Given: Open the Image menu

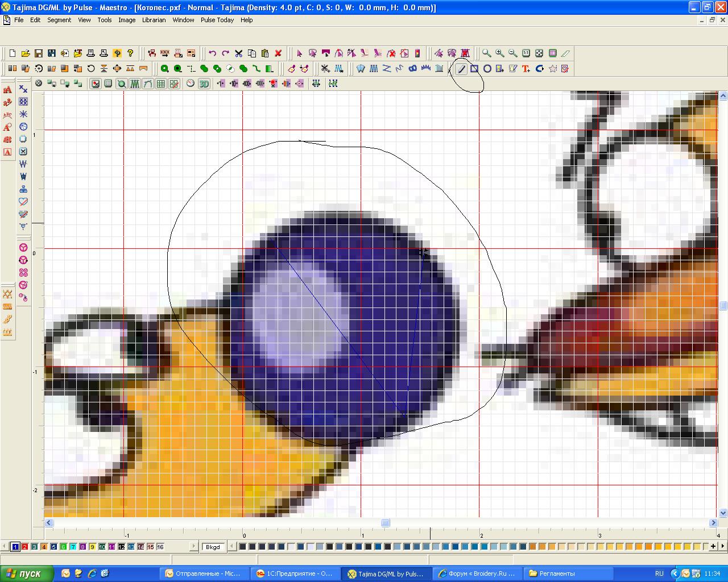Looking at the screenshot, I should click(127, 20).
